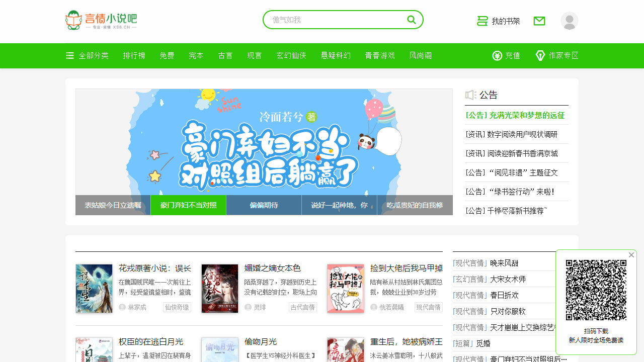This screenshot has width=644, height=362.
Task: Open announcement 充满光荣和梦想的远征
Action: tap(515, 115)
